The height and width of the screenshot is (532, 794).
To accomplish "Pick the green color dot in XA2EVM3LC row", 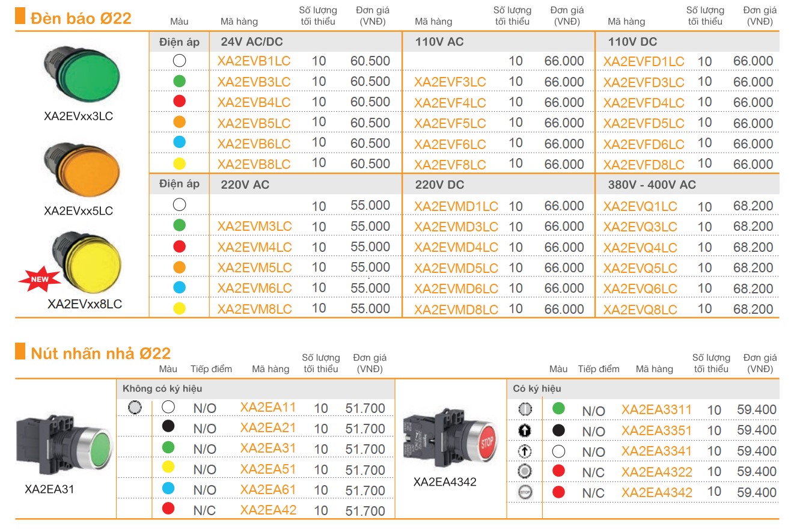I will 179,225.
